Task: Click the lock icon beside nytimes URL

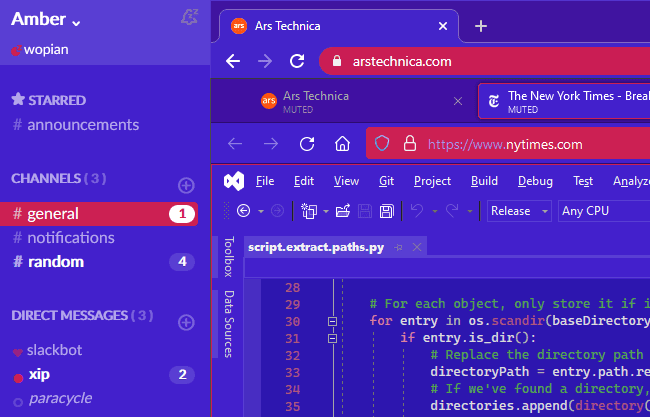Action: pyautogui.click(x=410, y=143)
